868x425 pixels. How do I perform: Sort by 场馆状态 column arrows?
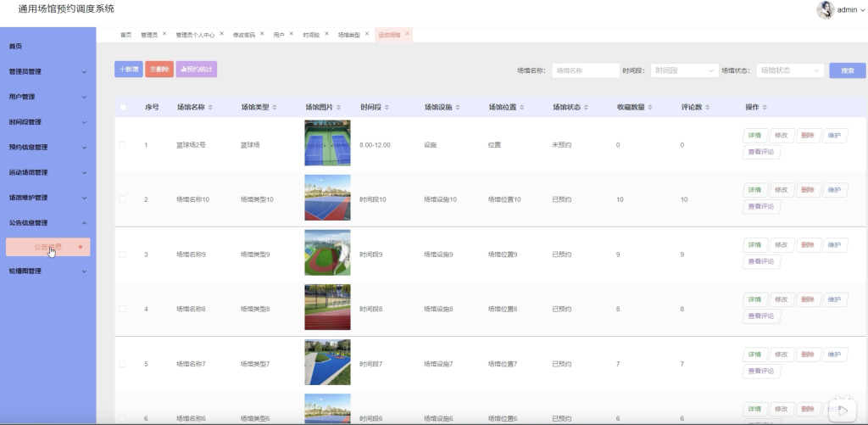point(587,108)
